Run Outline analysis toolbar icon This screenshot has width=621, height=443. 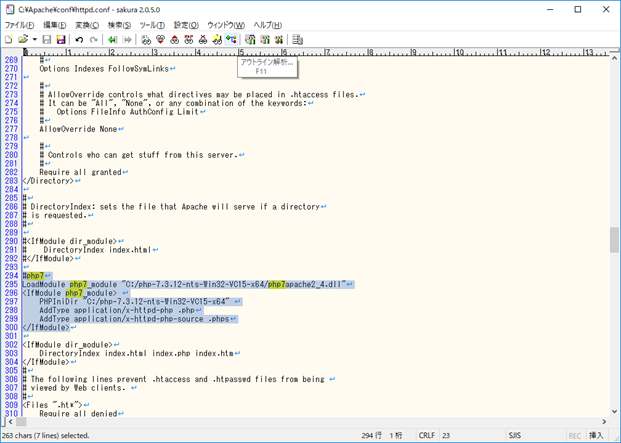tap(231, 40)
